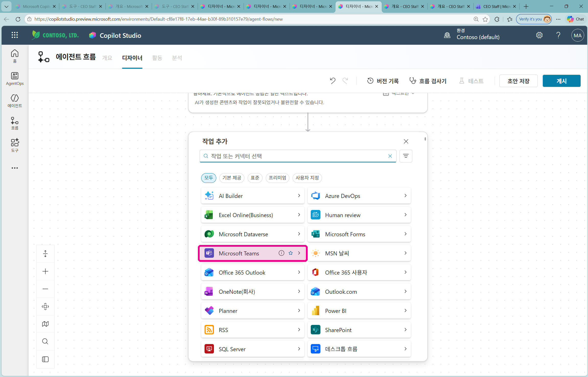Open the environment picker icon

click(x=447, y=35)
